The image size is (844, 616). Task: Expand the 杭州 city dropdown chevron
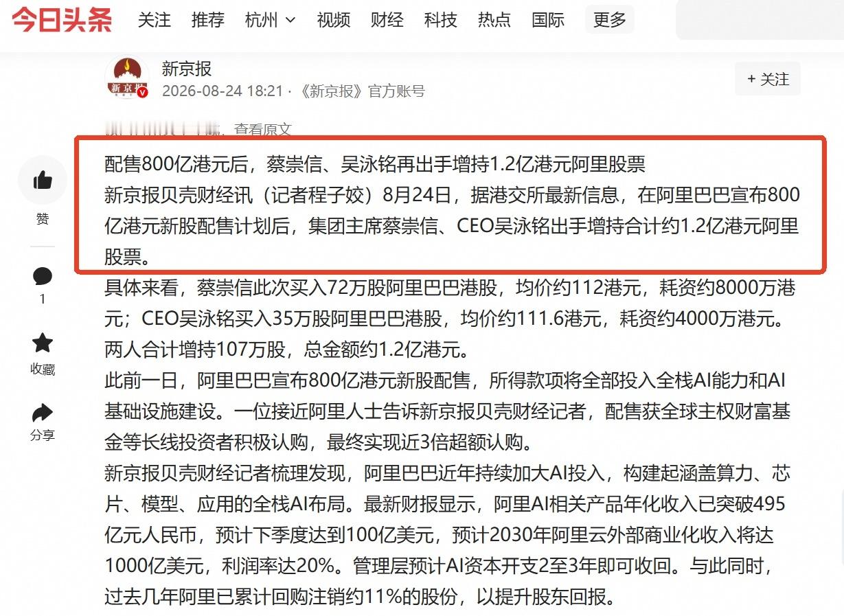[x=290, y=21]
